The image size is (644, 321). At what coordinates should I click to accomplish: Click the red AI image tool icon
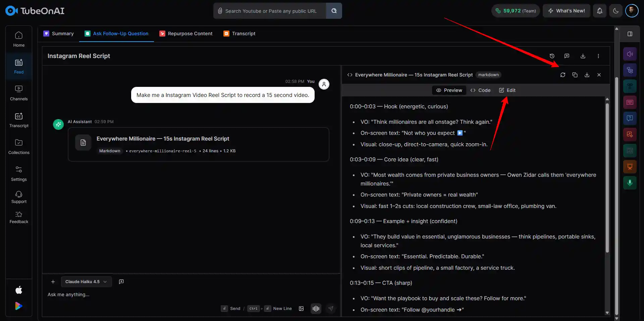630,135
